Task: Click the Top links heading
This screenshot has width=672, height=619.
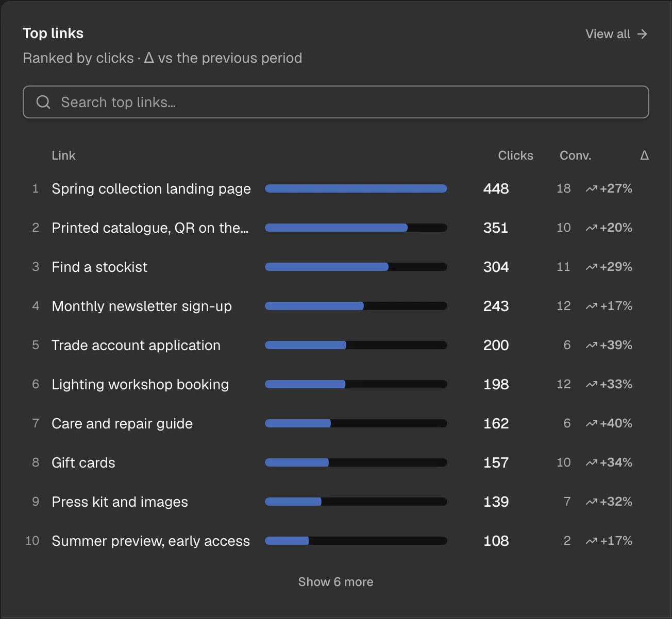Action: tap(53, 33)
